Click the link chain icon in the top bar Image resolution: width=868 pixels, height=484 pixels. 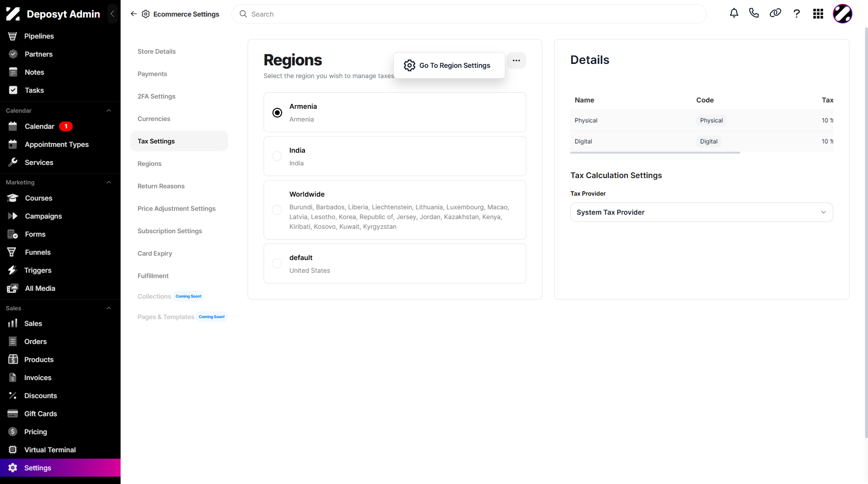[x=775, y=13]
